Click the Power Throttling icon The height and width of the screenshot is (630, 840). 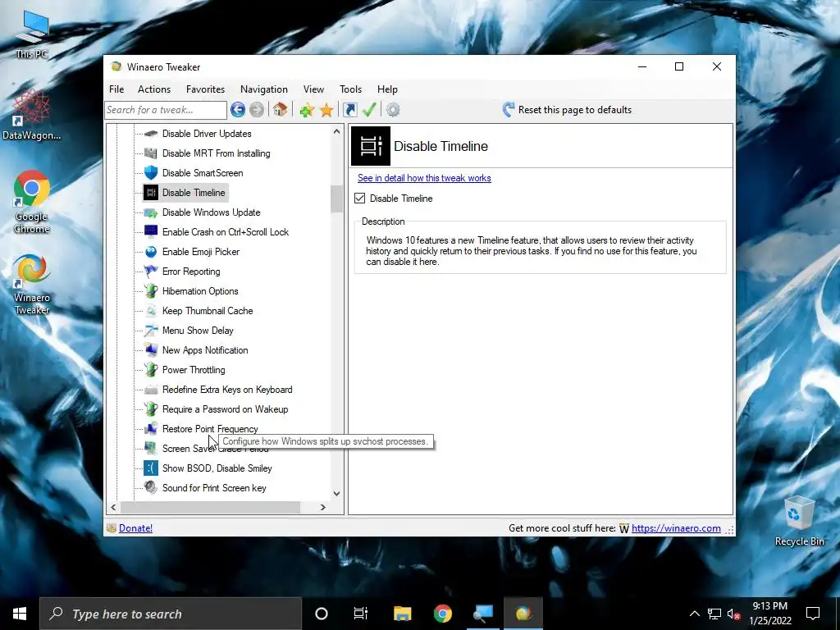click(x=151, y=370)
